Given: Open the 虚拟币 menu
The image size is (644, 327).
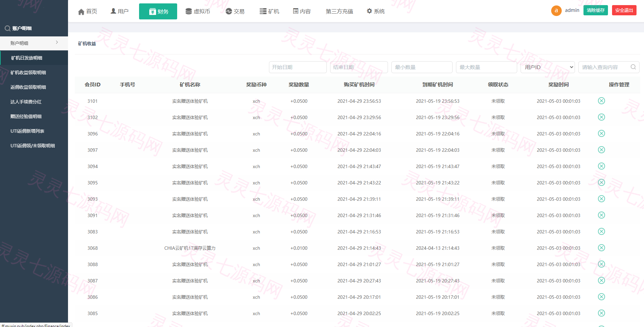Looking at the screenshot, I should (198, 12).
